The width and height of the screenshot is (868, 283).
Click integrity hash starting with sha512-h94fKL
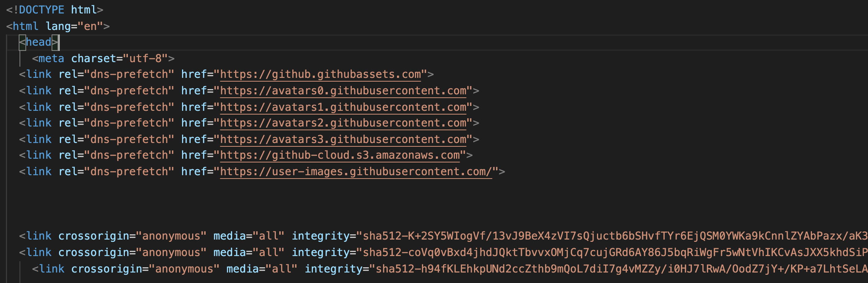pos(621,269)
